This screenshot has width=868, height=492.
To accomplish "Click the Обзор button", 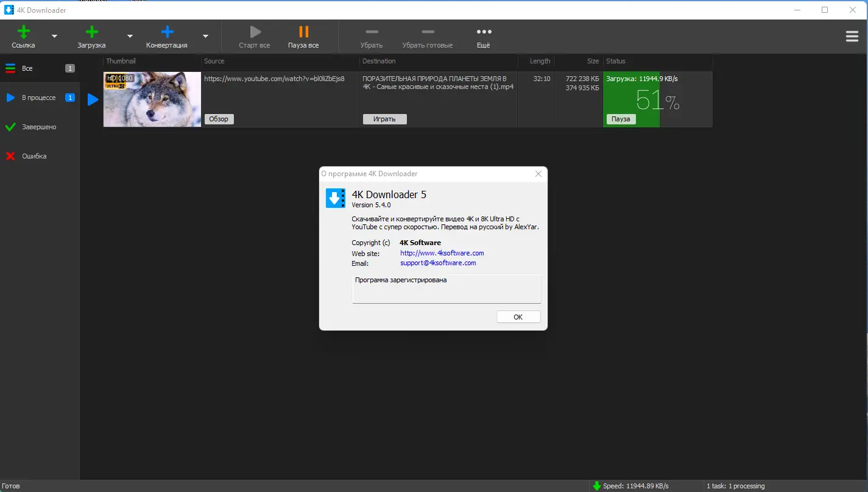I will click(x=219, y=119).
